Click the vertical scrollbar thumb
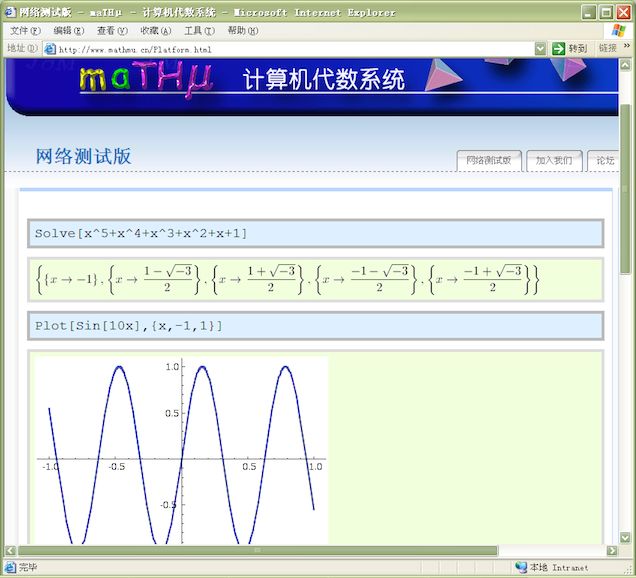636x578 pixels. (x=625, y=189)
